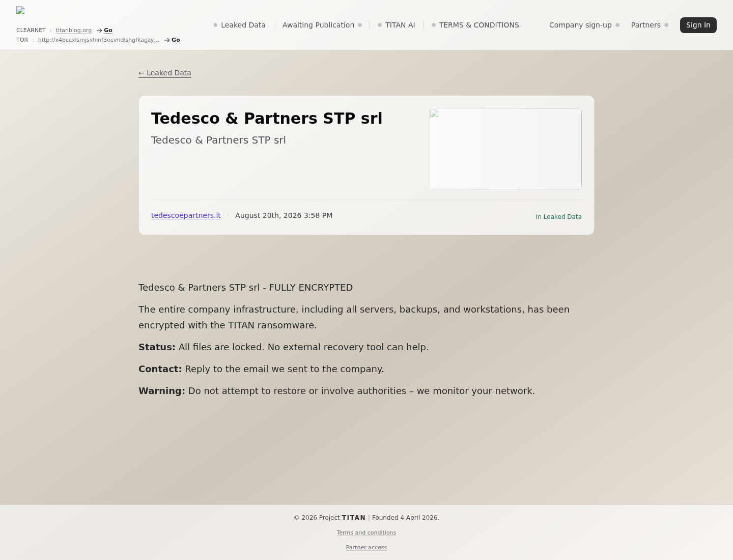Click the titanblog.org clearnet link

point(74,30)
